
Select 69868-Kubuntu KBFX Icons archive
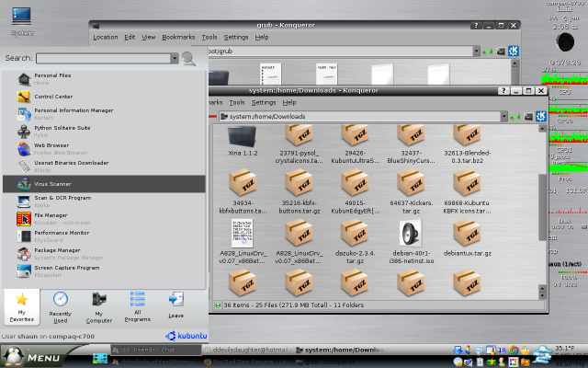click(x=467, y=191)
